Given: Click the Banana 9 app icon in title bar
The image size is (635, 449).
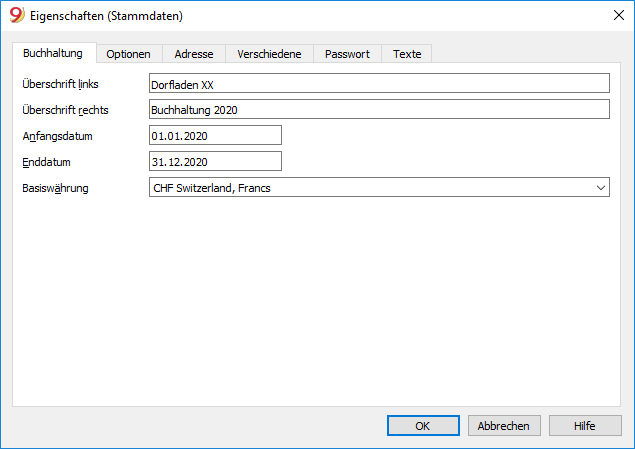Looking at the screenshot, I should point(17,15).
